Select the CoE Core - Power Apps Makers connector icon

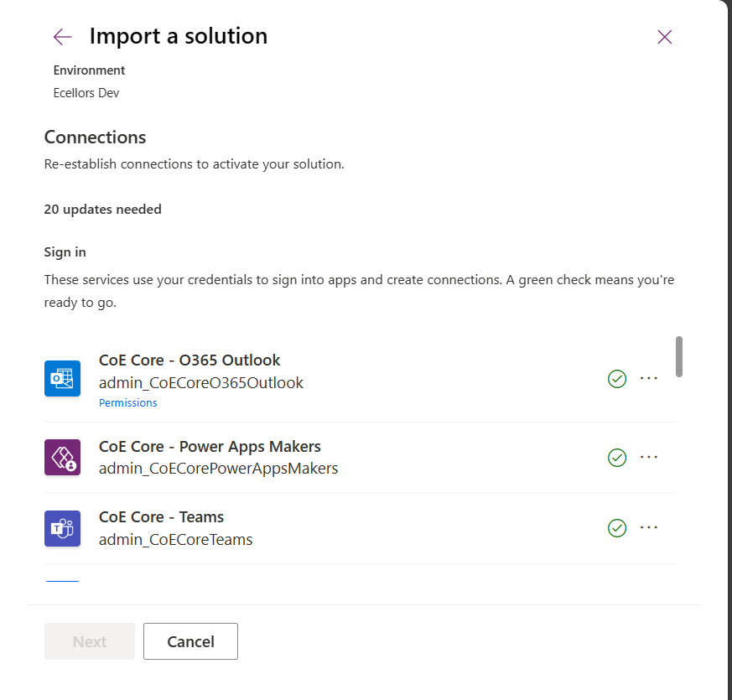[x=62, y=457]
